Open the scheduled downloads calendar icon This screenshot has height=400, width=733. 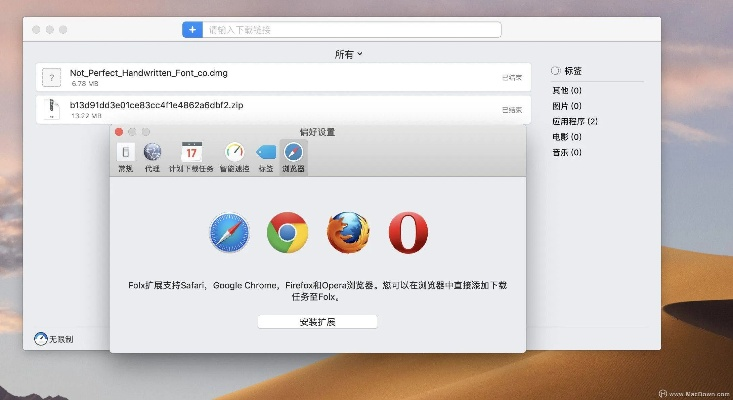pyautogui.click(x=192, y=152)
